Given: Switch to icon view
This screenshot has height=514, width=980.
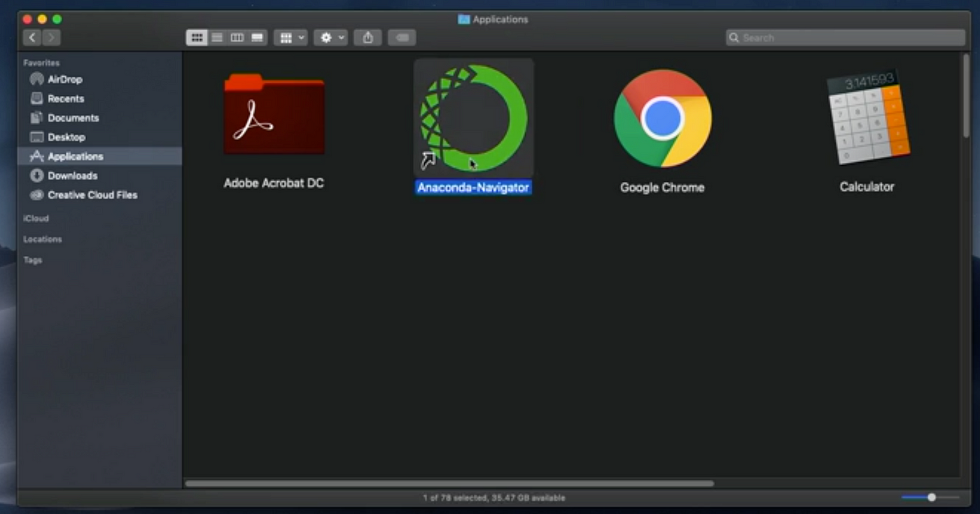Looking at the screenshot, I should point(197,38).
